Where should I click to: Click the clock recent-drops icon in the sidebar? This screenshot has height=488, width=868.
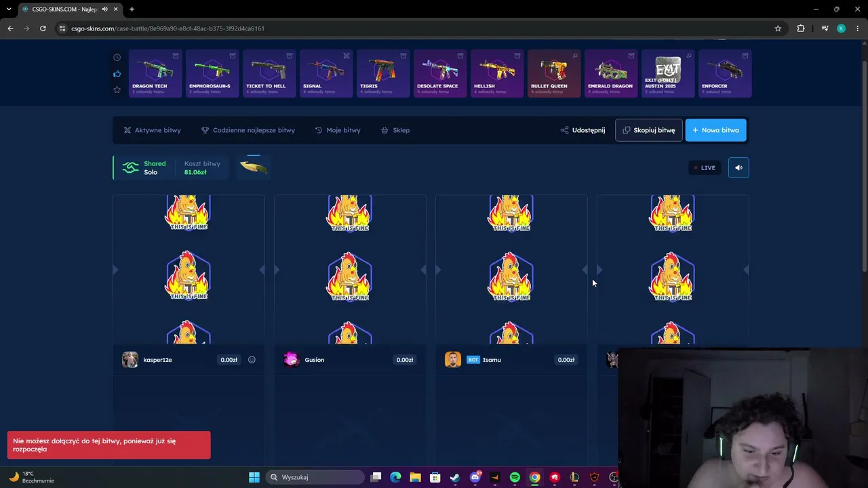(117, 58)
